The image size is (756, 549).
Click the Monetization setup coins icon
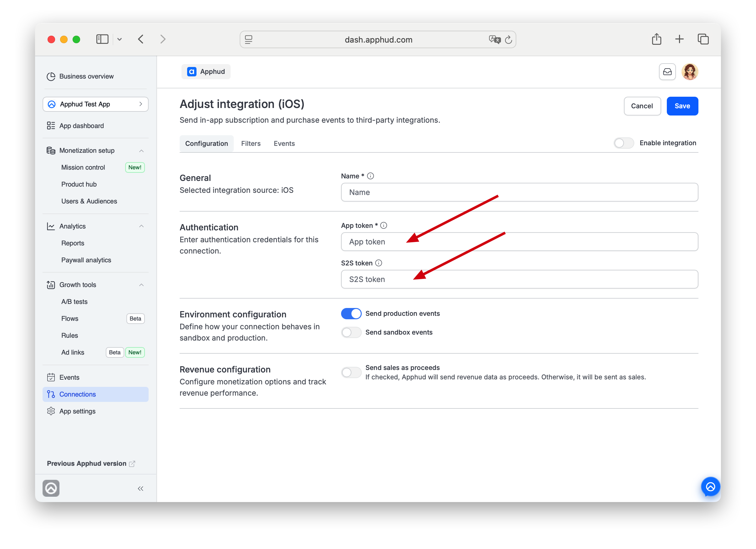pyautogui.click(x=51, y=151)
